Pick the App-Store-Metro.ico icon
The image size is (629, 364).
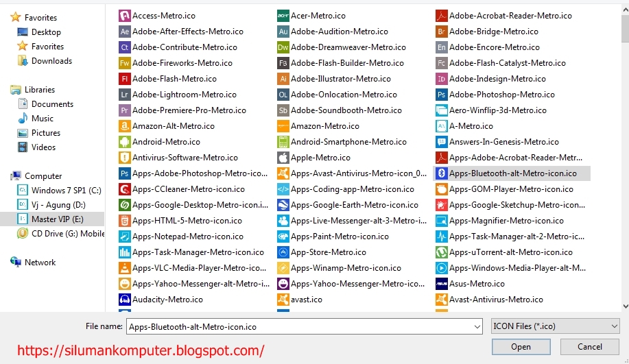pos(283,252)
